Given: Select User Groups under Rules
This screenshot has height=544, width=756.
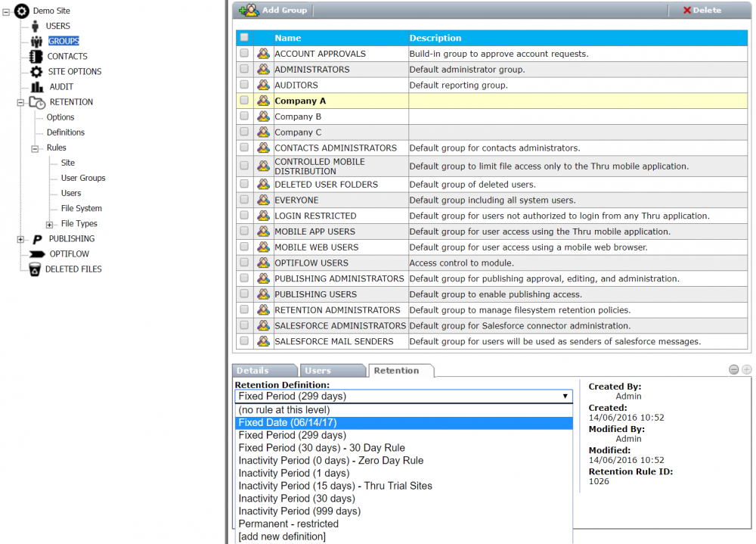Looking at the screenshot, I should (x=83, y=179).
